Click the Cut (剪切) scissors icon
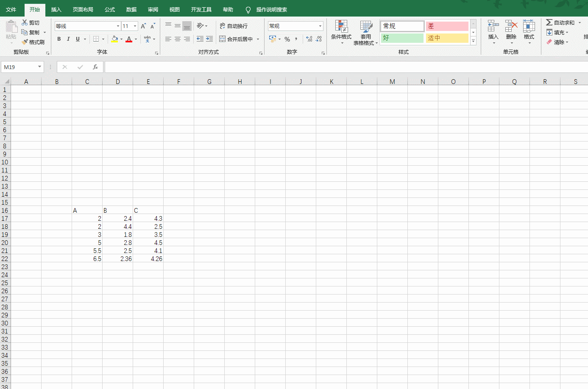Image resolution: width=588 pixels, height=389 pixels. click(x=25, y=22)
